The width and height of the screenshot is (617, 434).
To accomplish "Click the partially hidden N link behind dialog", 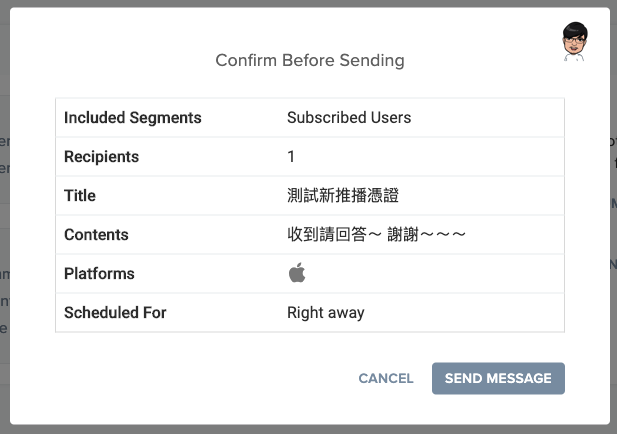I will [x=613, y=265].
